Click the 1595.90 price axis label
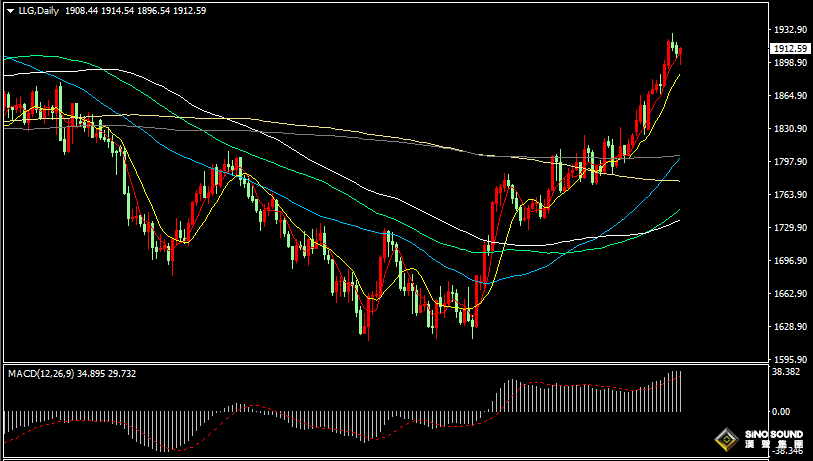 click(790, 359)
